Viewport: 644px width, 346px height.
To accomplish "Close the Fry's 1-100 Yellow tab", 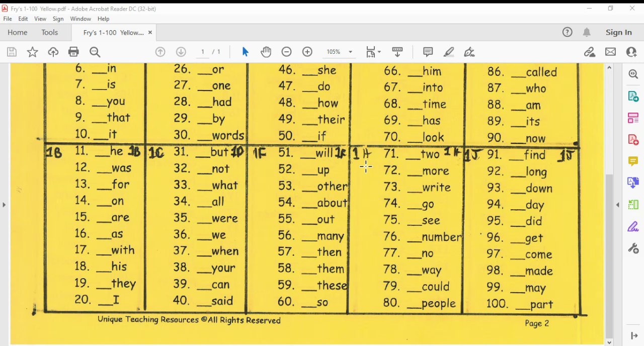I will 150,32.
